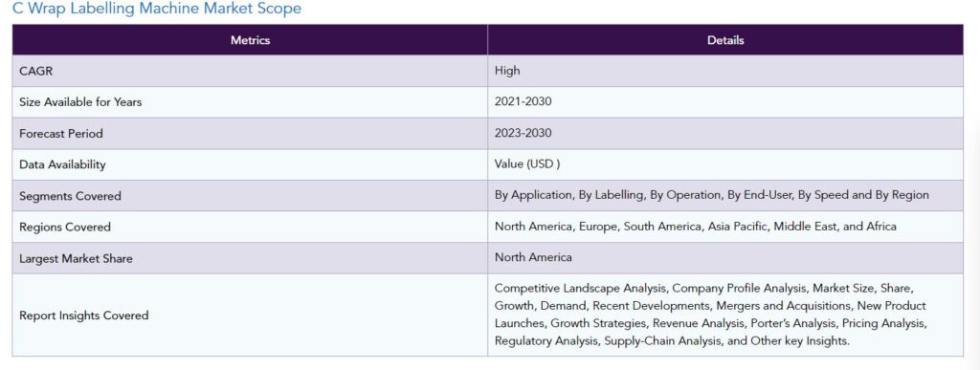Click the Value (USD) cell
The width and height of the screenshot is (980, 370).
725,164
